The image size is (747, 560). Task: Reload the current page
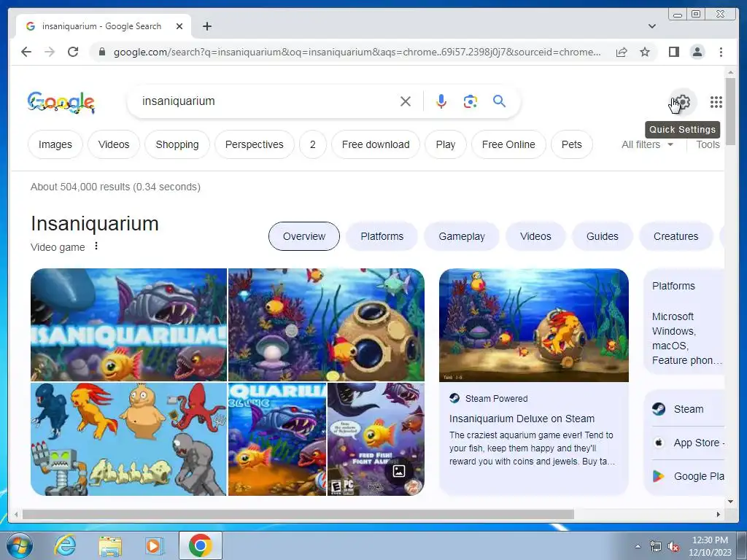click(73, 52)
